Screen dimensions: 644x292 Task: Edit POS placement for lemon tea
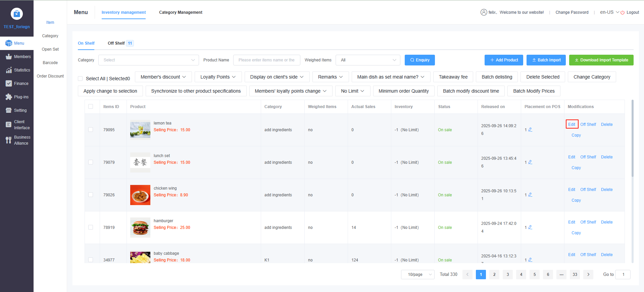point(530,130)
